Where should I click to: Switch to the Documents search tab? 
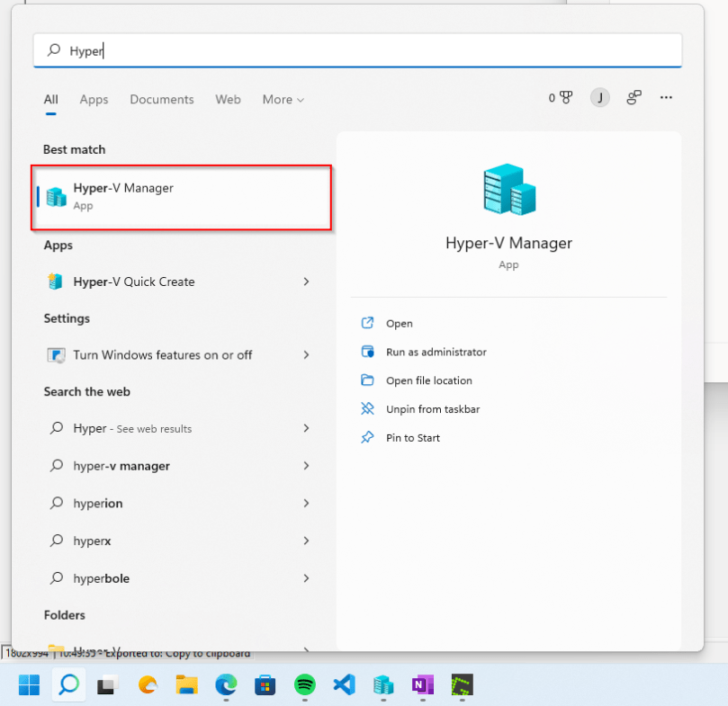(161, 100)
